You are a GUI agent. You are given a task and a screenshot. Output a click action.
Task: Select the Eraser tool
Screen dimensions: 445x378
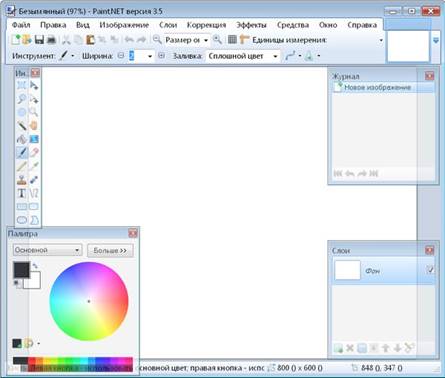pyautogui.click(x=34, y=153)
